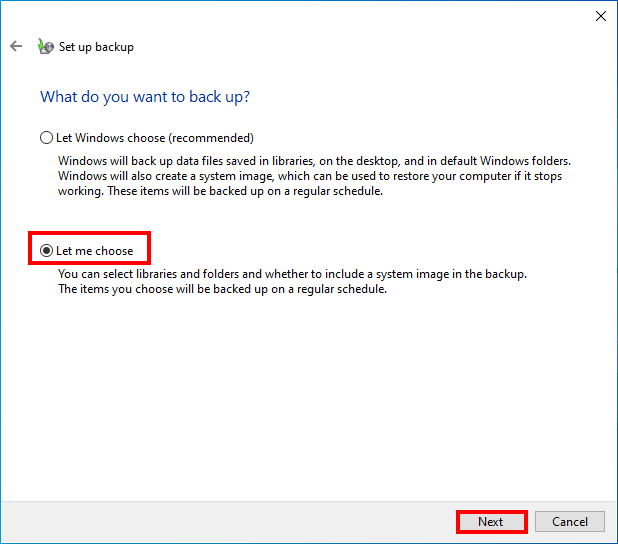Click the 'Set up backup' title text

click(96, 47)
